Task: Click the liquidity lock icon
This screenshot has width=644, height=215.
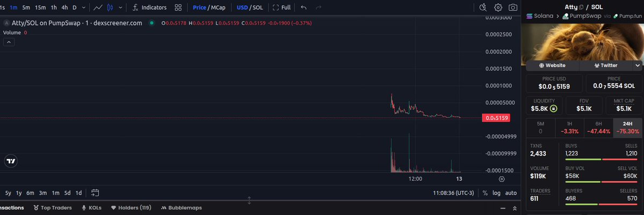Action: click(x=554, y=109)
